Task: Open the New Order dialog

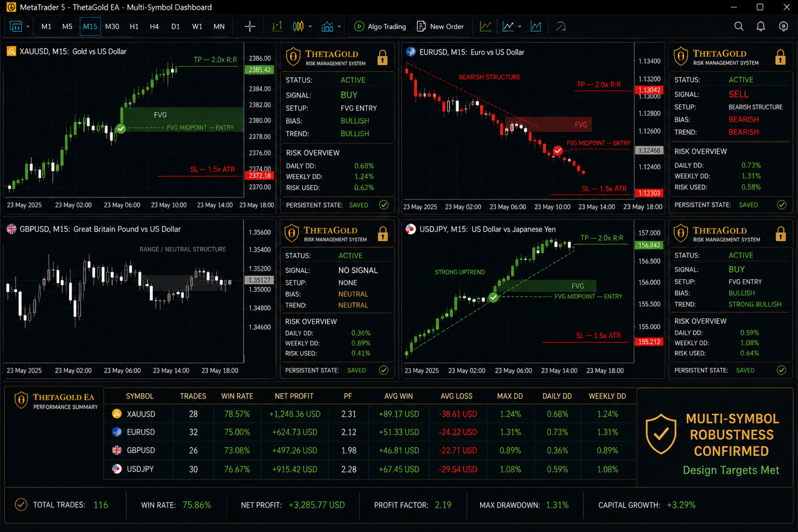Action: (x=440, y=26)
